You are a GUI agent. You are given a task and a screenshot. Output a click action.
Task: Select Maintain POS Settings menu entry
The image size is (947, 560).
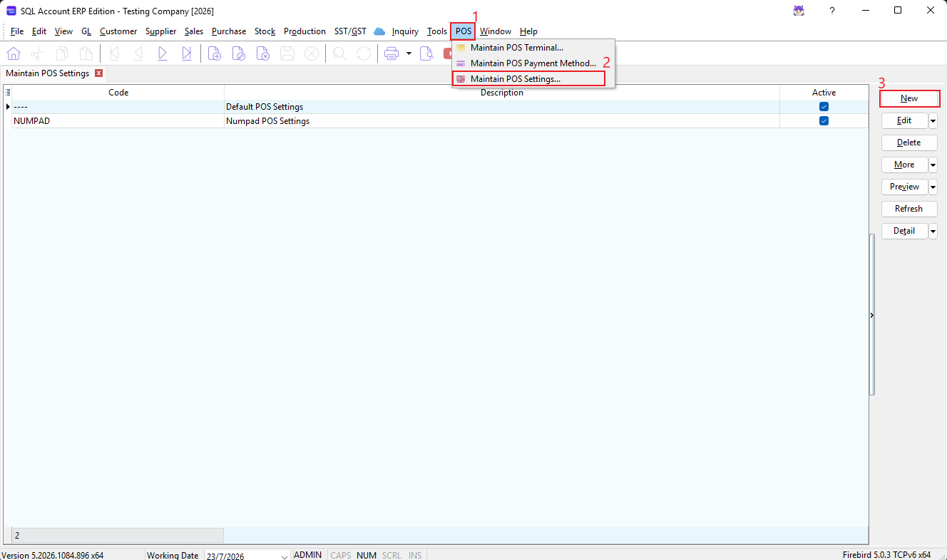[529, 79]
